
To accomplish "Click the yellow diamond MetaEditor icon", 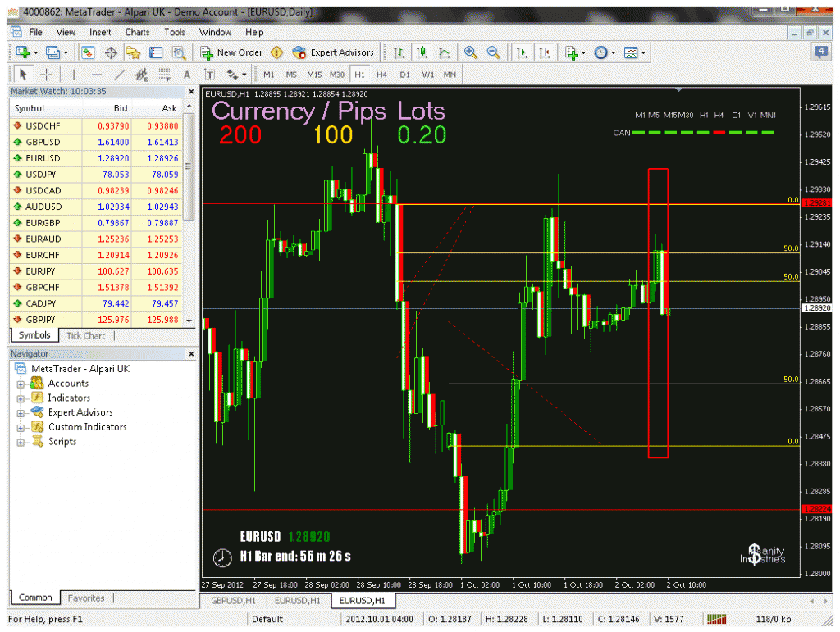I will click(x=276, y=52).
